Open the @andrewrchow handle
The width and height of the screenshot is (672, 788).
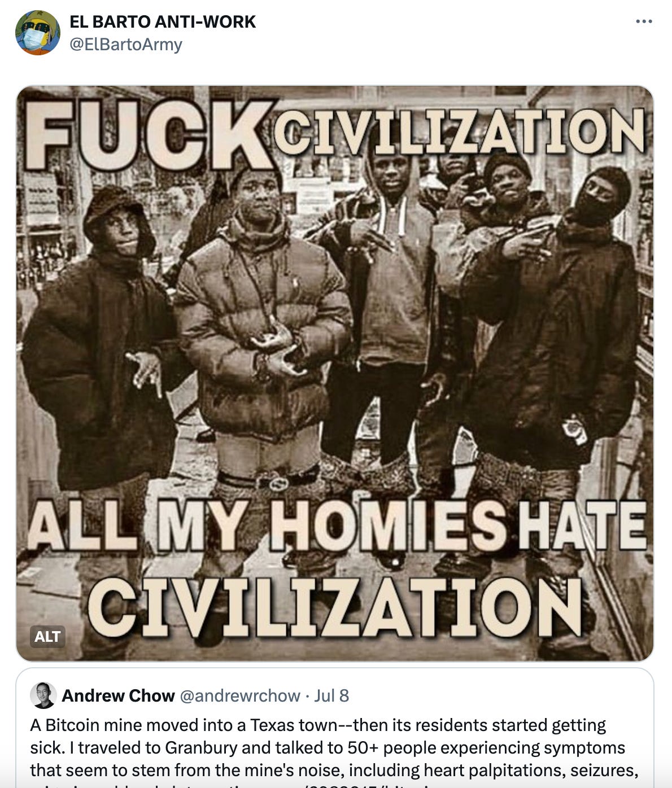(x=239, y=695)
